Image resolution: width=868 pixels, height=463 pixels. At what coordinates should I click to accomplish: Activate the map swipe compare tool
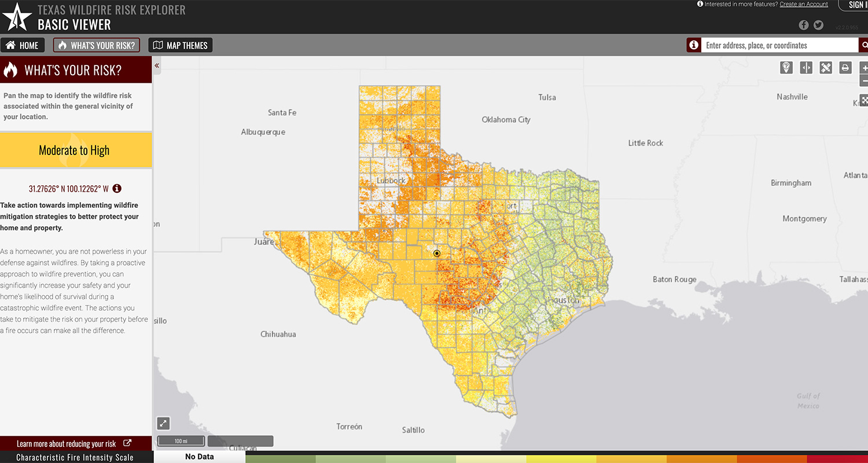coord(806,68)
